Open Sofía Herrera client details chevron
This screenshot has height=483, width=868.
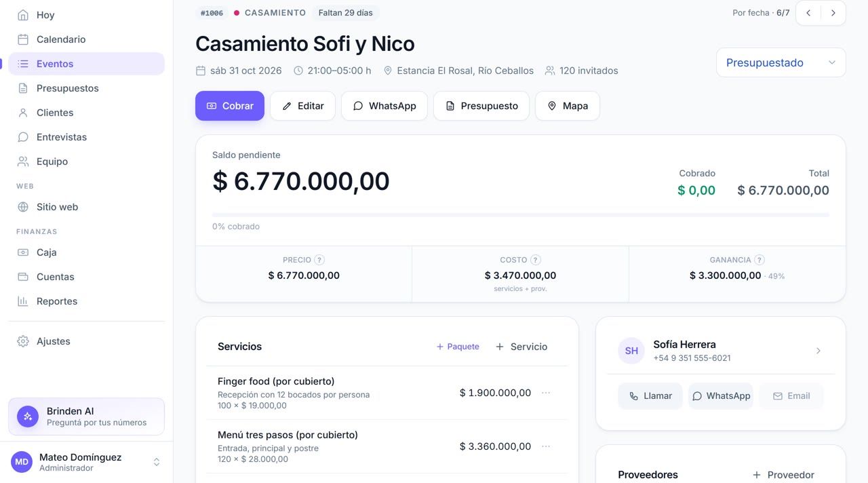click(x=818, y=351)
